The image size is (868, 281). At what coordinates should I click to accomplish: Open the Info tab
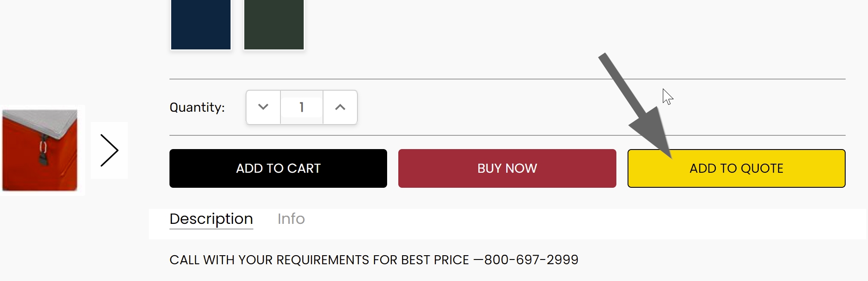point(291,219)
